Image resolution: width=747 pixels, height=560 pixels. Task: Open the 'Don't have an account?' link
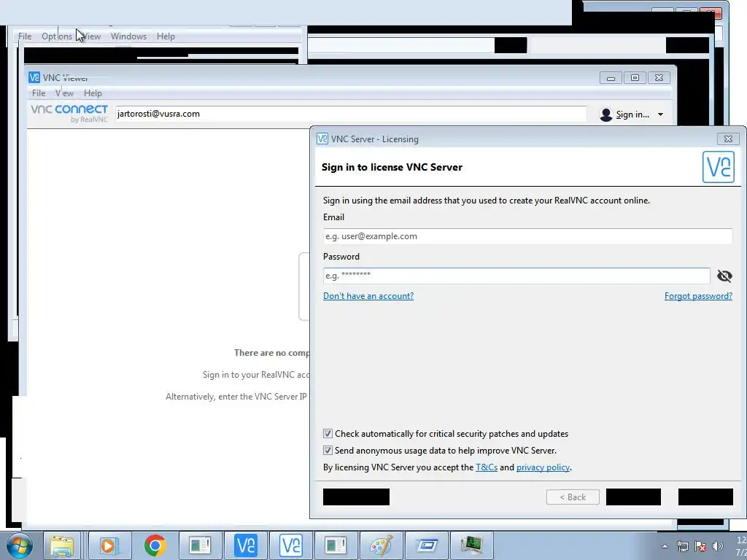368,296
